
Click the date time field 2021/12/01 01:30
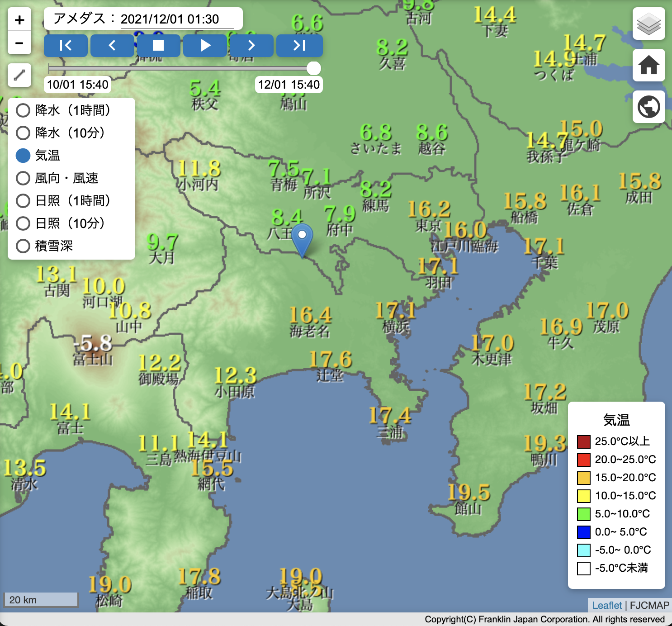tap(176, 19)
